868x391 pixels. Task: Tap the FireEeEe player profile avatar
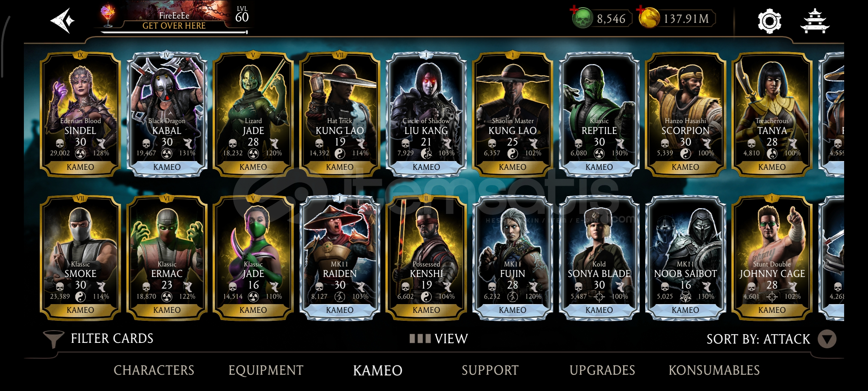(108, 16)
